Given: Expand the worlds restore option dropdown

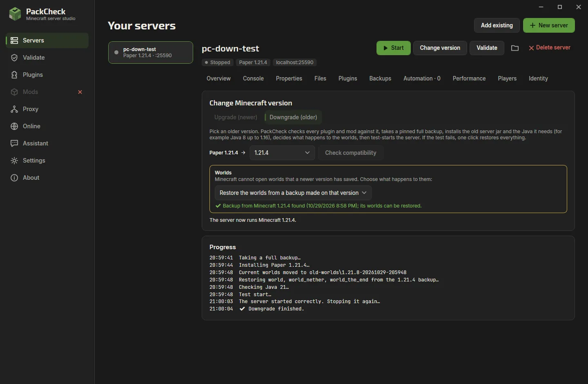Looking at the screenshot, I should tap(293, 193).
